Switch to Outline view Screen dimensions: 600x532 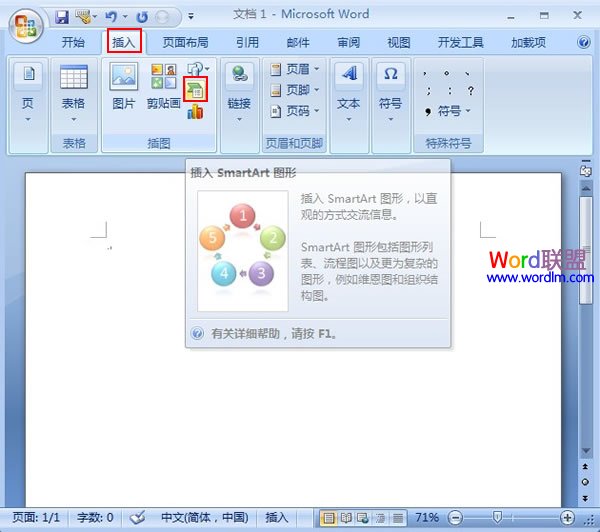click(380, 518)
